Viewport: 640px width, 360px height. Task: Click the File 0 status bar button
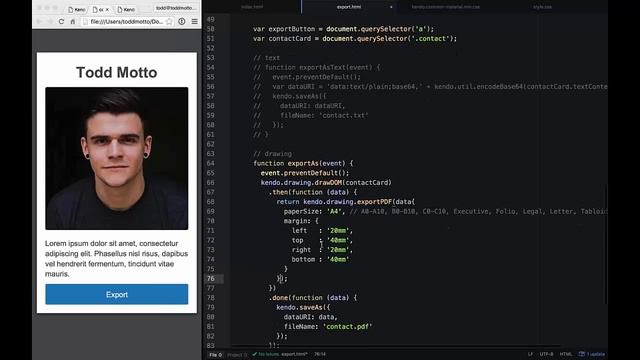coord(216,354)
